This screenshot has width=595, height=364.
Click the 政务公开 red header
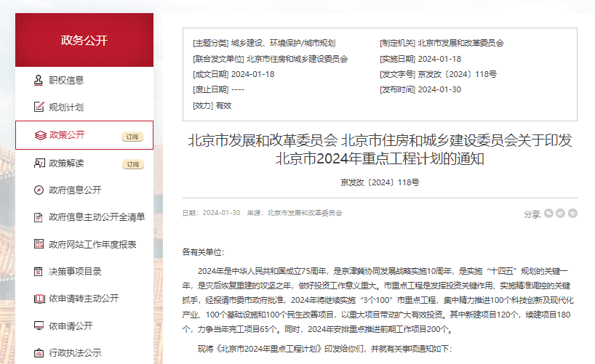(x=84, y=40)
